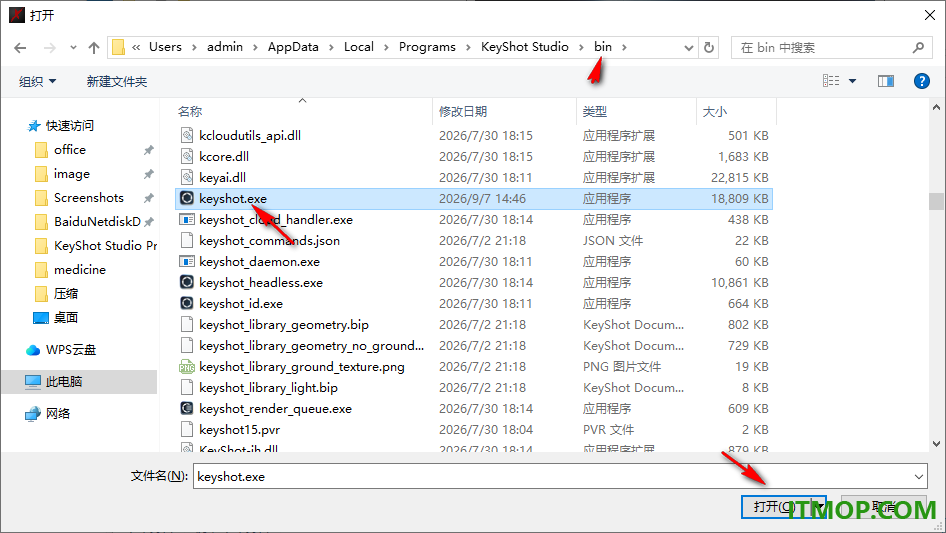Viewport: 946px width, 533px height.
Task: Open the recent locations dropdown arrow
Action: tap(73, 48)
